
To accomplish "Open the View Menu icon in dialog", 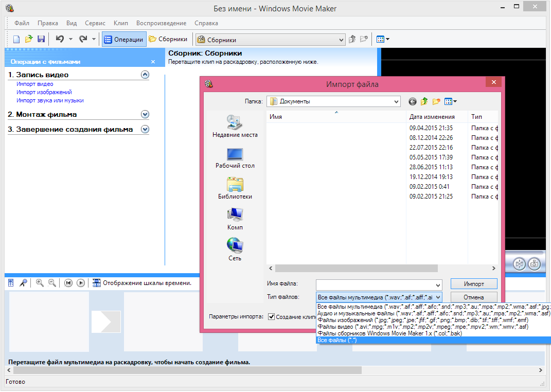I will coord(451,101).
